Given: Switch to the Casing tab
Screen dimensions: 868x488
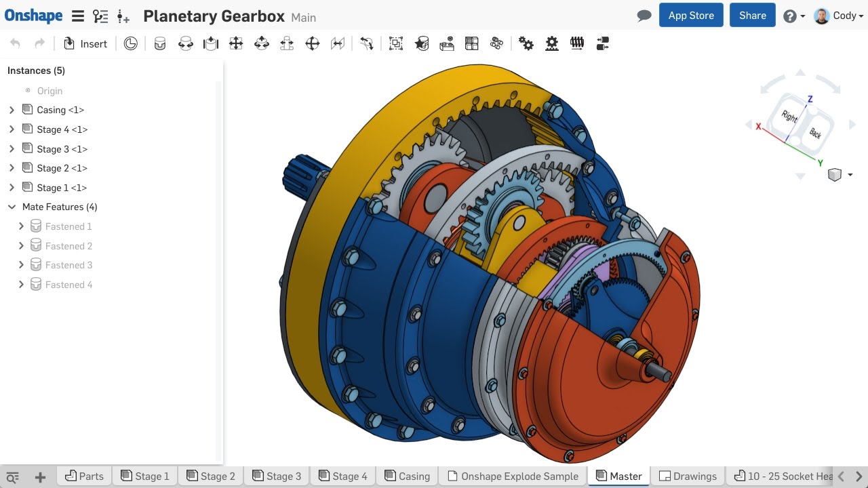Looking at the screenshot, I should tap(408, 476).
